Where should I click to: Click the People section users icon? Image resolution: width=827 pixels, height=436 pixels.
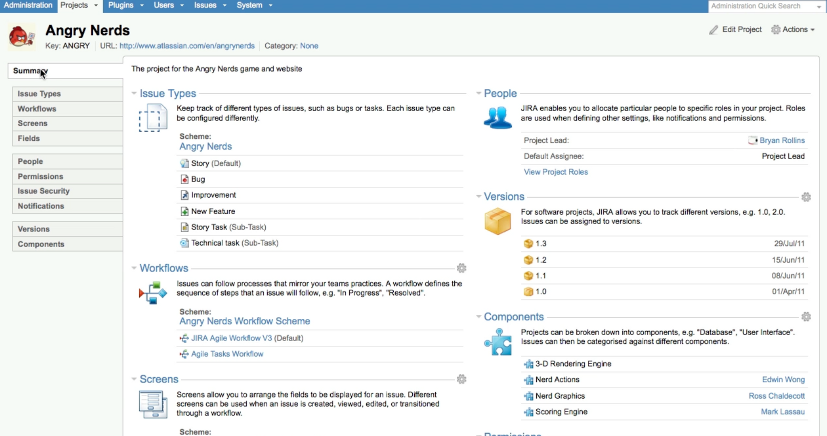pos(498,117)
